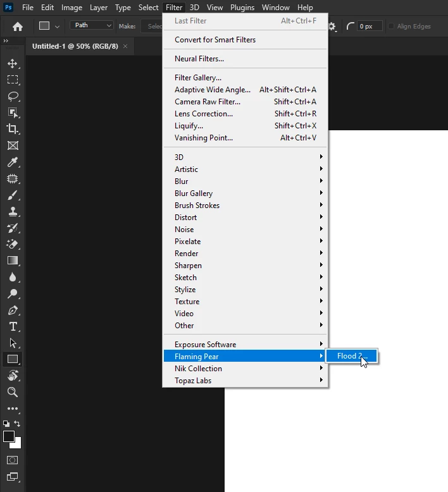The image size is (448, 492).
Task: Expand the Nik Collection submenu
Action: tap(245, 369)
